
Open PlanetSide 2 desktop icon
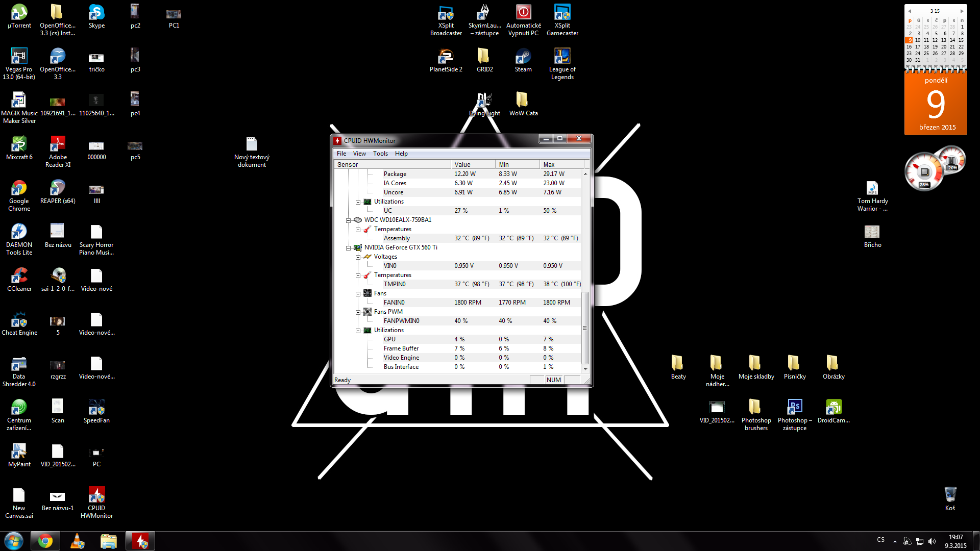click(x=446, y=60)
